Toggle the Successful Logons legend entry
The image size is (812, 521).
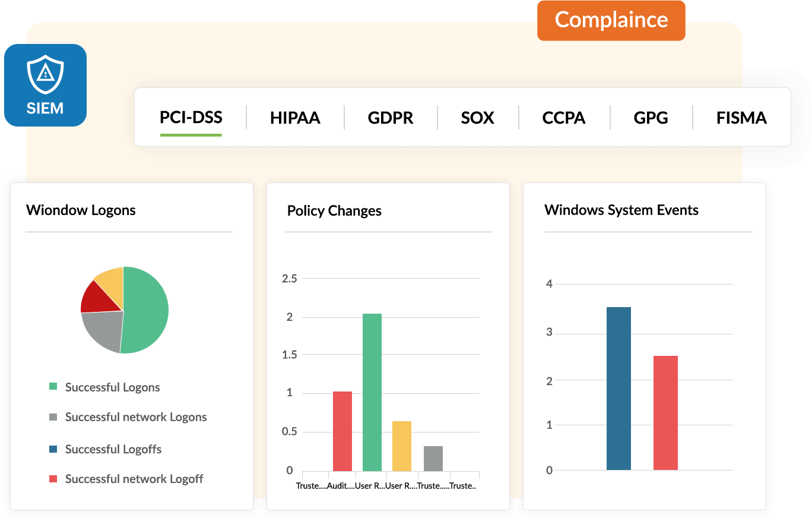112,387
